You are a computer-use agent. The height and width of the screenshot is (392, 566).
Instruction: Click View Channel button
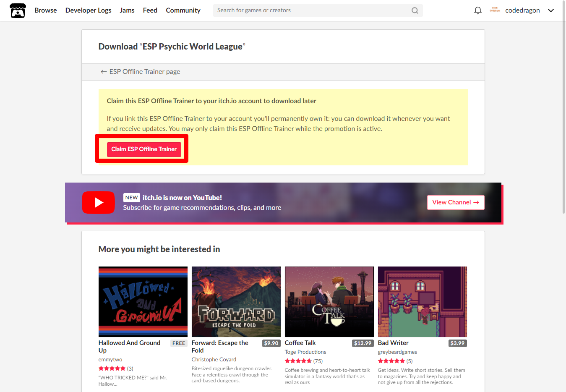pyautogui.click(x=456, y=202)
